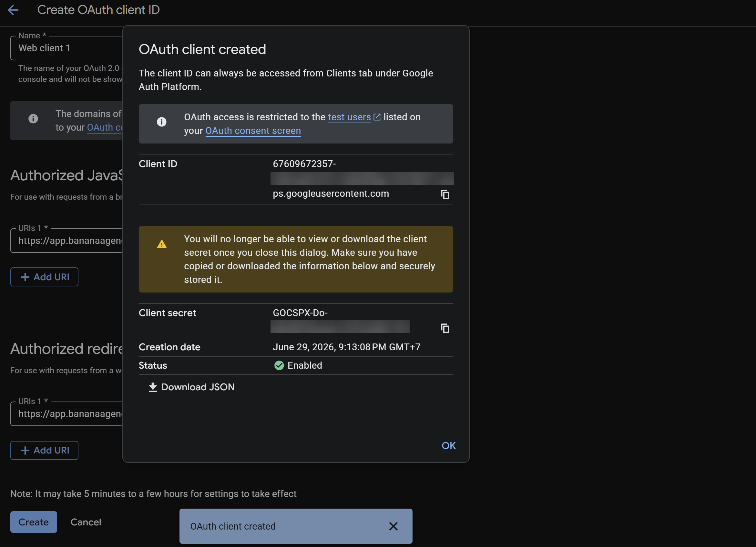Viewport: 756px width, 547px height.
Task: Add URI under Authorized JavaScript origins
Action: [x=44, y=277]
